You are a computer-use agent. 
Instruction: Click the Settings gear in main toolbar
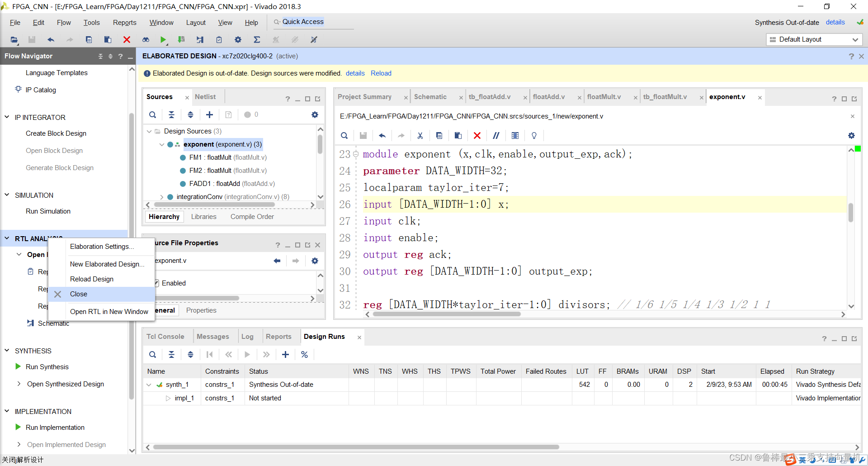pos(238,40)
